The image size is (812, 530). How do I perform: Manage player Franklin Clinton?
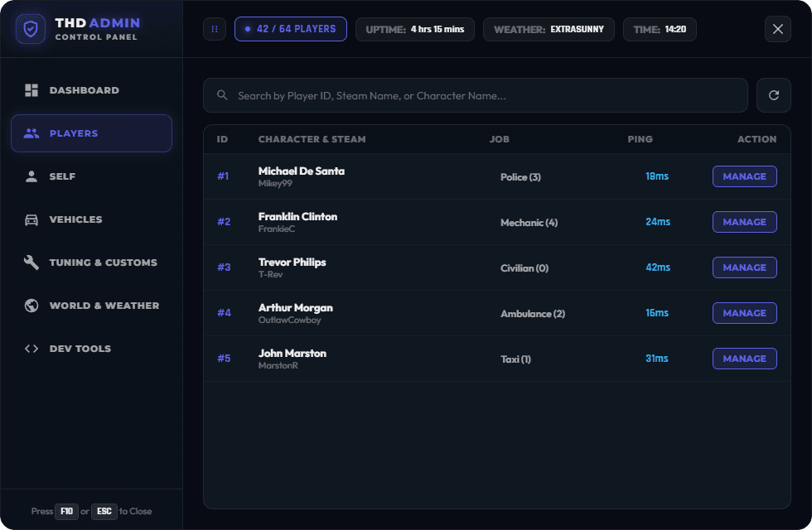[745, 222]
